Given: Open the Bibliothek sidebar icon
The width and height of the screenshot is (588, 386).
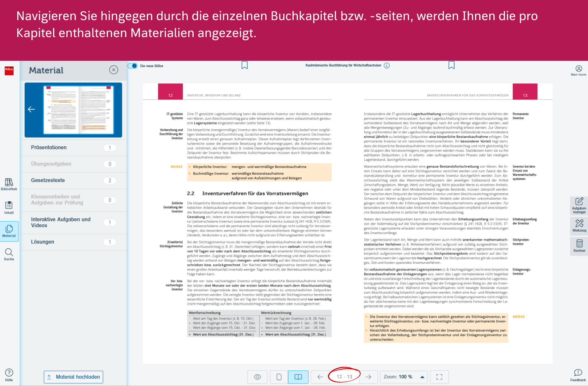Looking at the screenshot, I should [9, 184].
